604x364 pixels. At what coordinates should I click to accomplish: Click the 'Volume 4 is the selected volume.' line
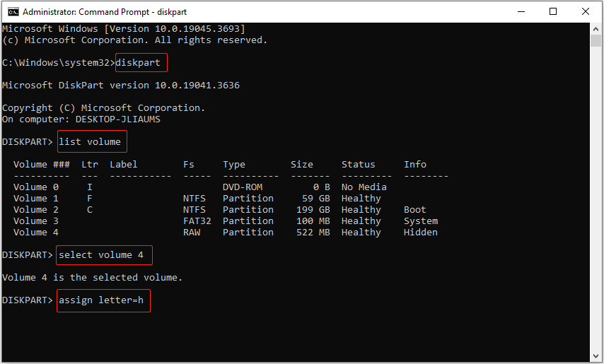(93, 278)
